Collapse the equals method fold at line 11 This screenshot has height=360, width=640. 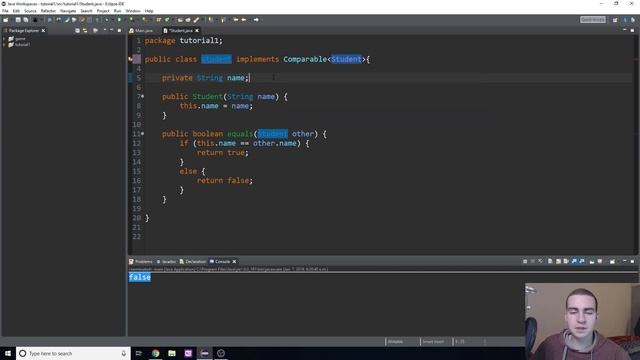(x=142, y=133)
